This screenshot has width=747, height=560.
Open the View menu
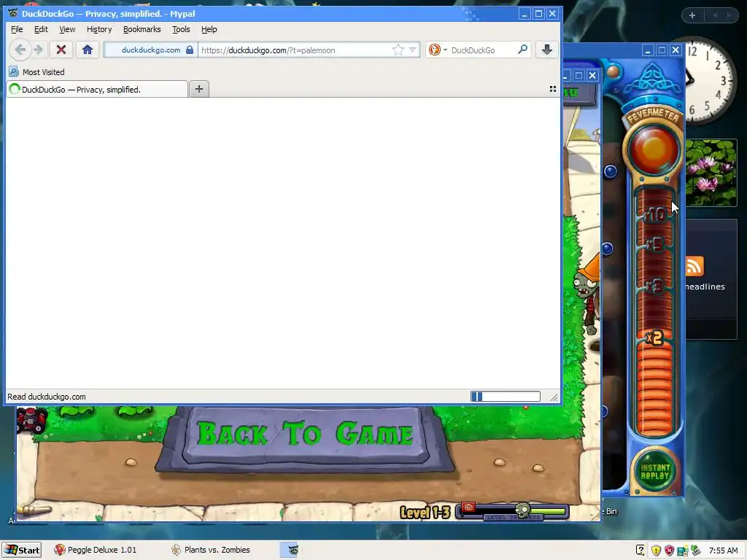67,29
